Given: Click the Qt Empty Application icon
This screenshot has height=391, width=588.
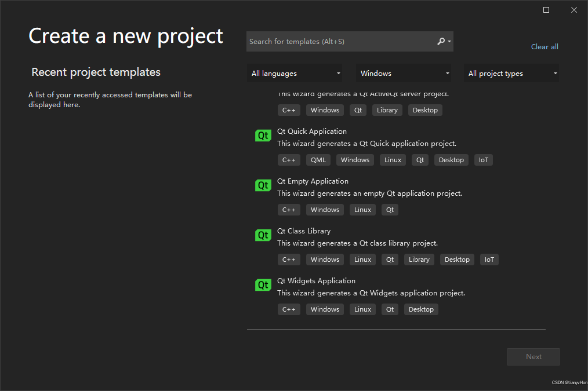Looking at the screenshot, I should (263, 185).
